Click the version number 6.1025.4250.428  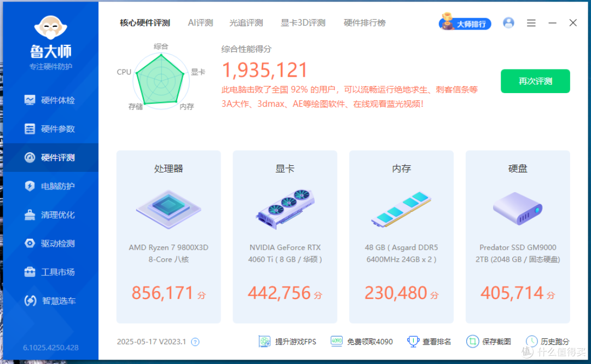click(51, 348)
